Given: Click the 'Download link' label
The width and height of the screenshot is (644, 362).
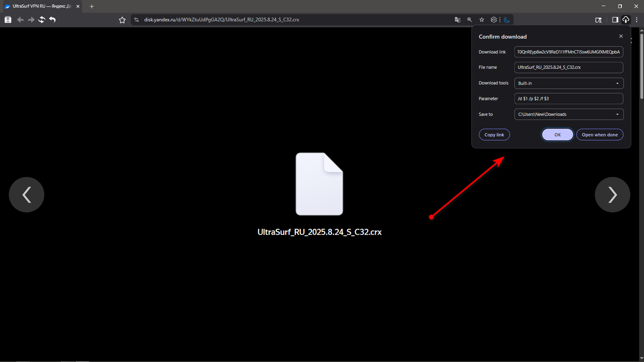Looking at the screenshot, I should click(x=492, y=52).
